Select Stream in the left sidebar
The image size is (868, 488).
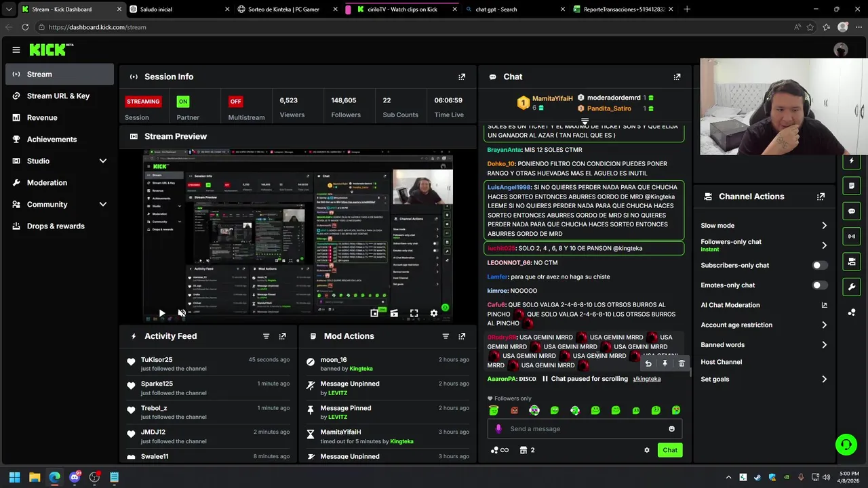60,74
